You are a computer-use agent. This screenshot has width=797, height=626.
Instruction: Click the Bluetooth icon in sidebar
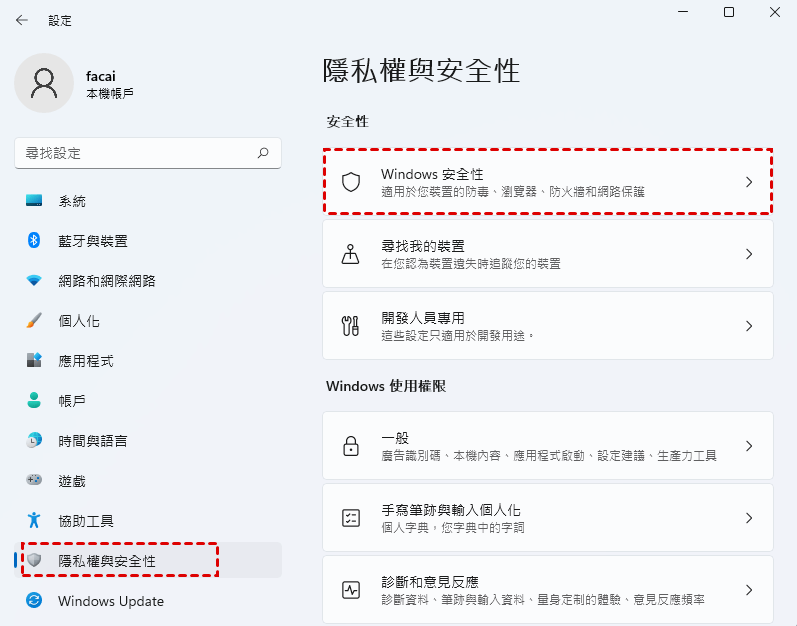[34, 241]
